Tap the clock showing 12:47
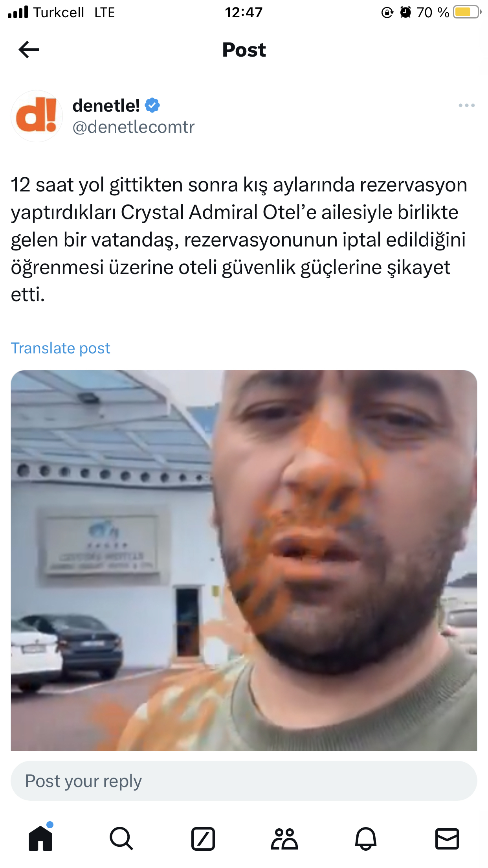This screenshot has width=488, height=868. (x=244, y=13)
